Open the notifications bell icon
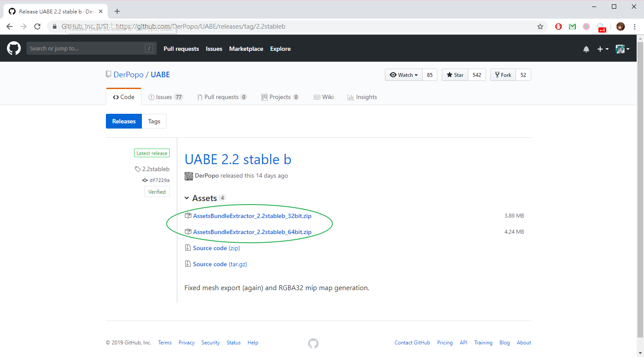Viewport: 644px width, 357px height. coord(586,49)
